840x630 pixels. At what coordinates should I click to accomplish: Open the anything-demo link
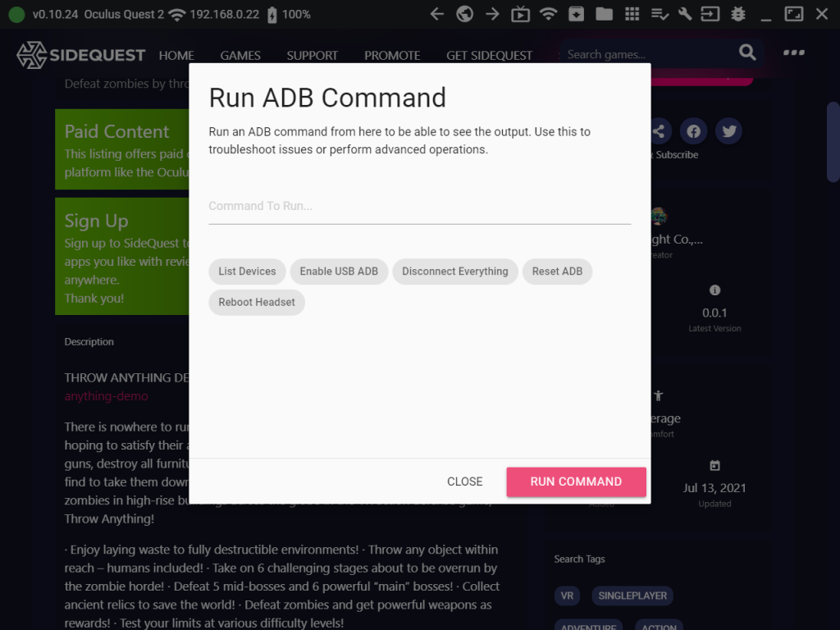pyautogui.click(x=106, y=396)
